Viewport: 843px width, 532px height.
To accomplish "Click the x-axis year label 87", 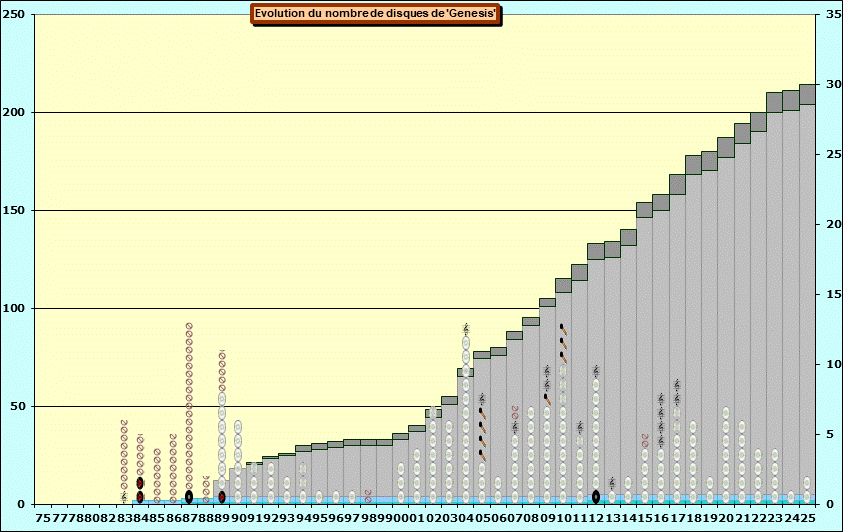I will click(x=189, y=518).
